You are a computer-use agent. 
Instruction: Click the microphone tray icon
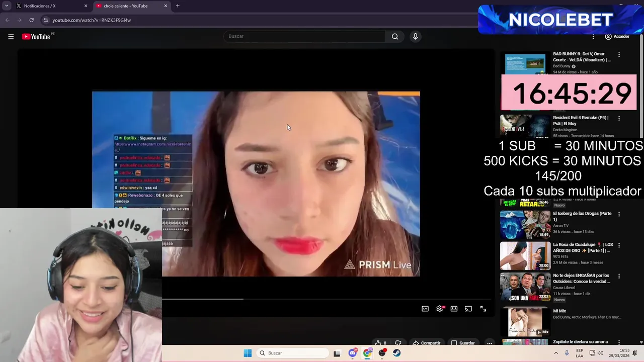coord(567,353)
